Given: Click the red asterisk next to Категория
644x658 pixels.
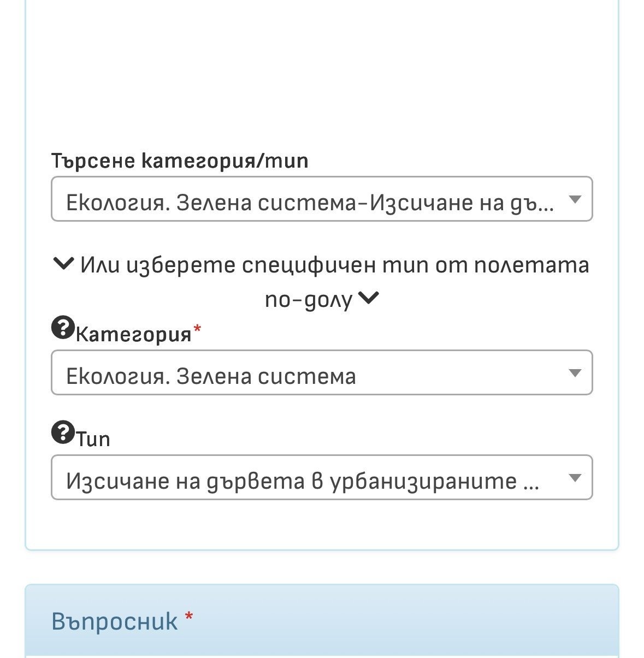Looking at the screenshot, I should tap(197, 329).
